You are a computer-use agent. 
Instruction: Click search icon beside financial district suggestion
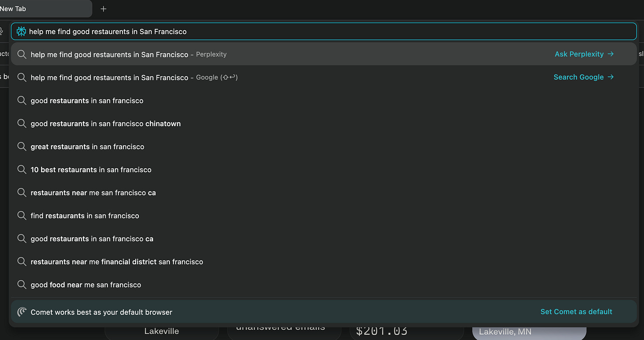(22, 262)
